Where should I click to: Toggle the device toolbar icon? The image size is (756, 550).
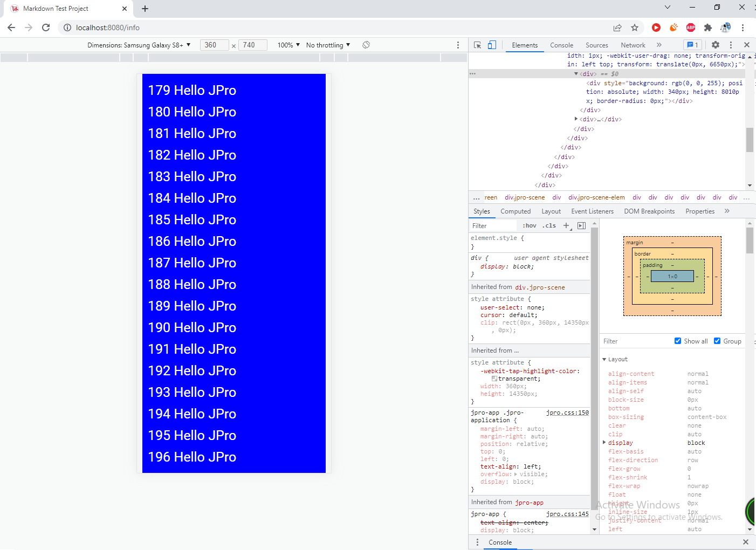[x=491, y=45]
